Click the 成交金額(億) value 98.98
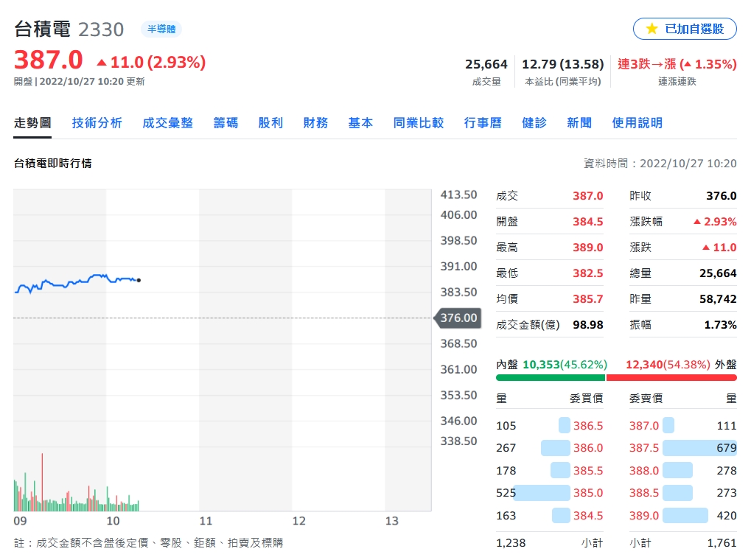 coord(587,325)
